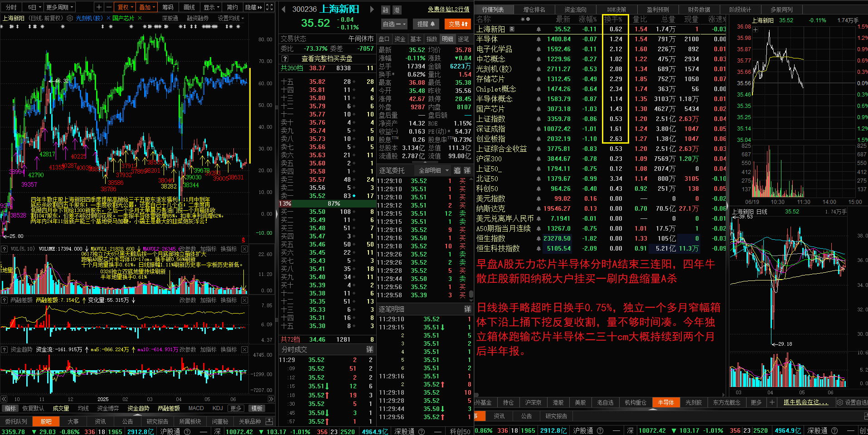Open the 更多周期 dropdown
868x435 pixels.
tap(59, 7)
